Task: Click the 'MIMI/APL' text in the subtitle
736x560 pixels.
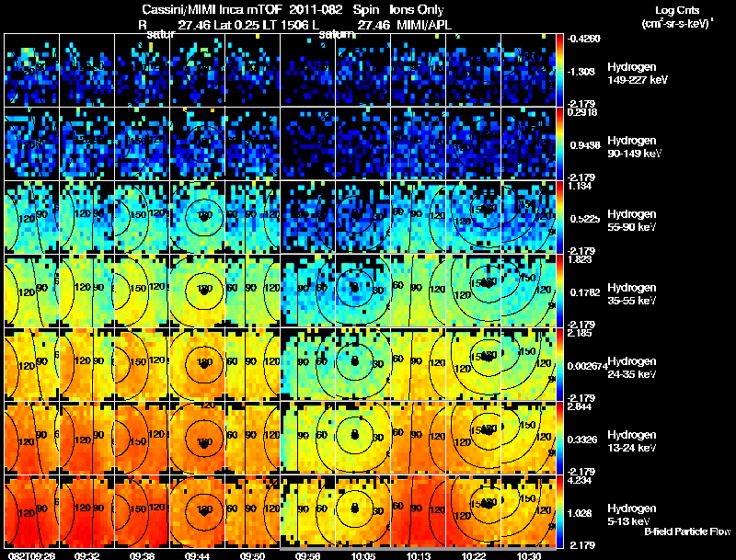Action: pyautogui.click(x=424, y=25)
